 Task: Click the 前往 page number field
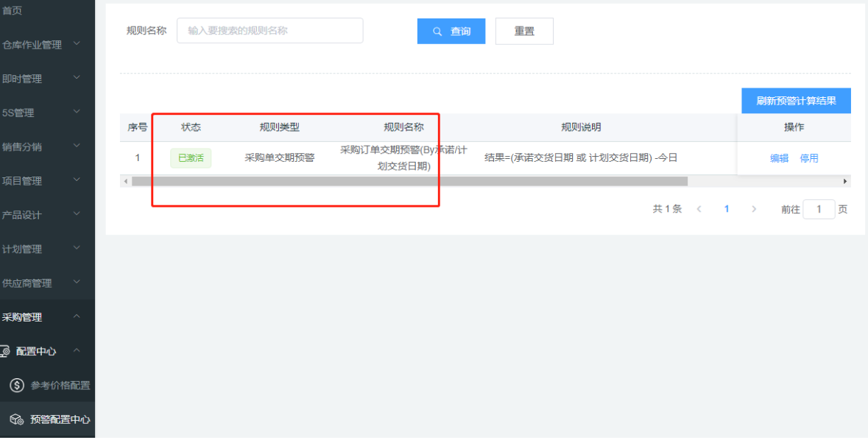pos(819,210)
